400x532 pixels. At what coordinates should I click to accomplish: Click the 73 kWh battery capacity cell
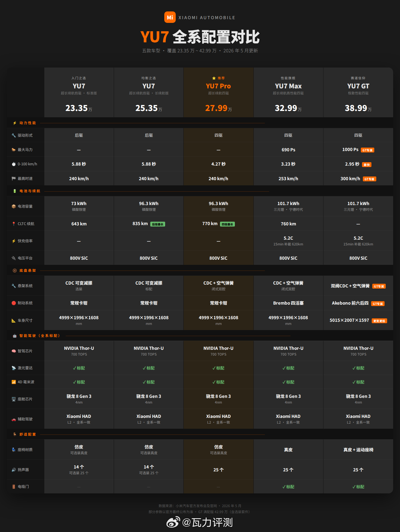click(x=79, y=206)
